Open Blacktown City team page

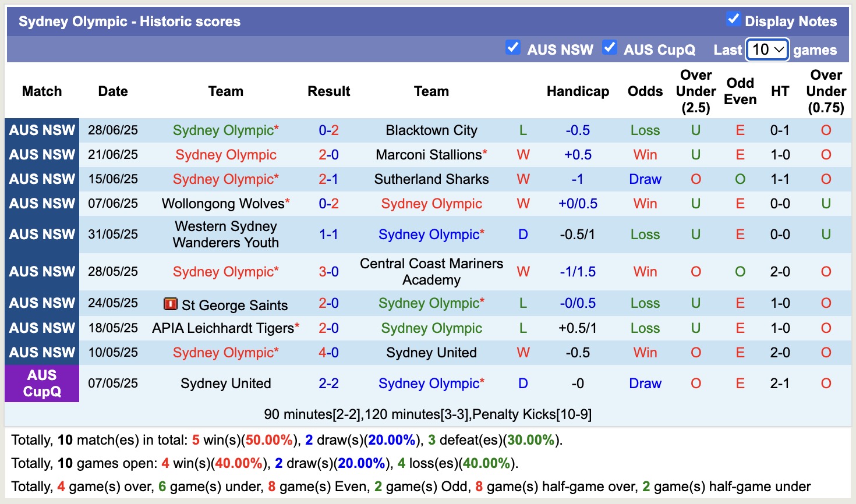(x=431, y=130)
